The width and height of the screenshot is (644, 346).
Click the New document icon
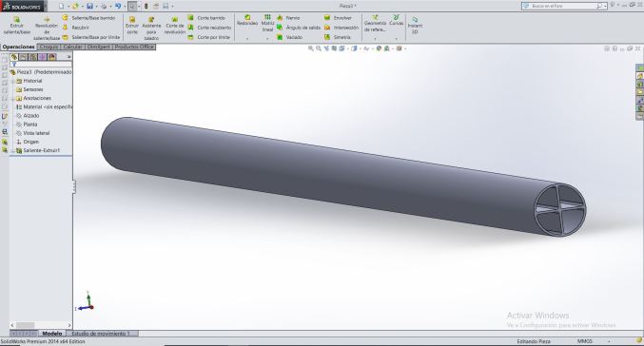pos(62,6)
